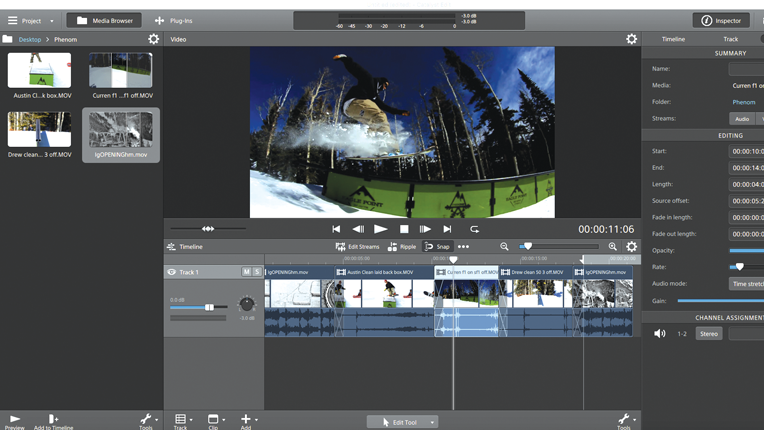Click the Stereo channel assignment button

coord(709,334)
